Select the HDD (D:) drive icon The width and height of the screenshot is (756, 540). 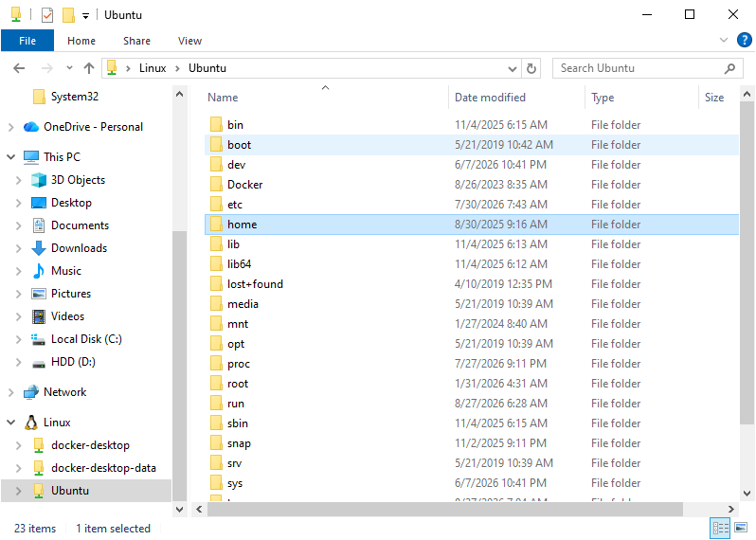(x=39, y=363)
